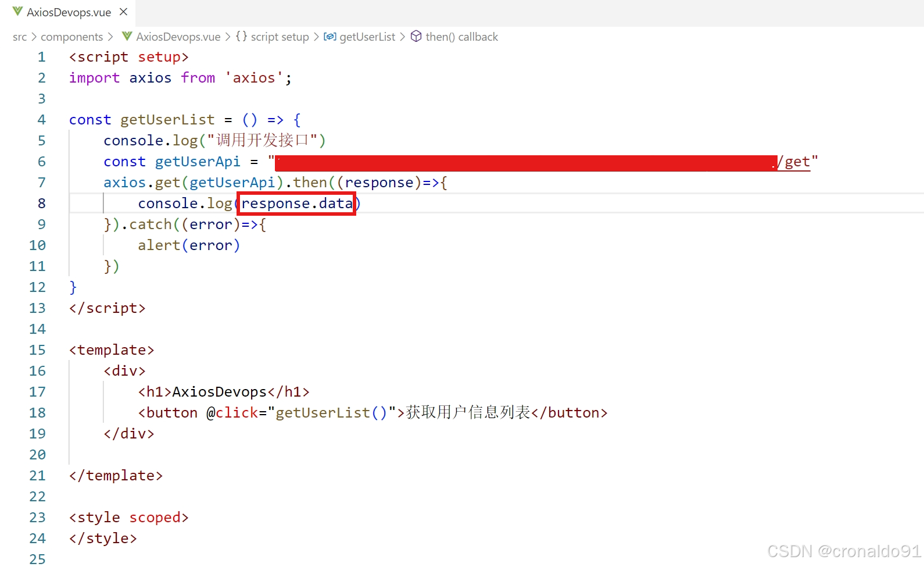Click the braces icon before script setup
924x567 pixels.
[241, 37]
